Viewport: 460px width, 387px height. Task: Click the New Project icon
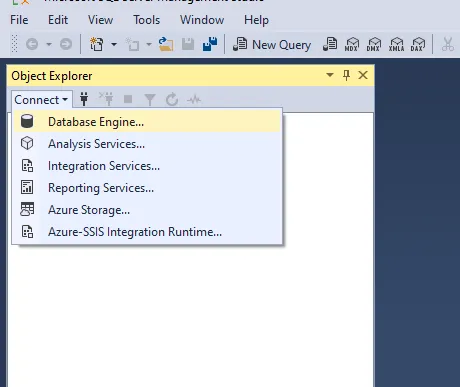(97, 44)
